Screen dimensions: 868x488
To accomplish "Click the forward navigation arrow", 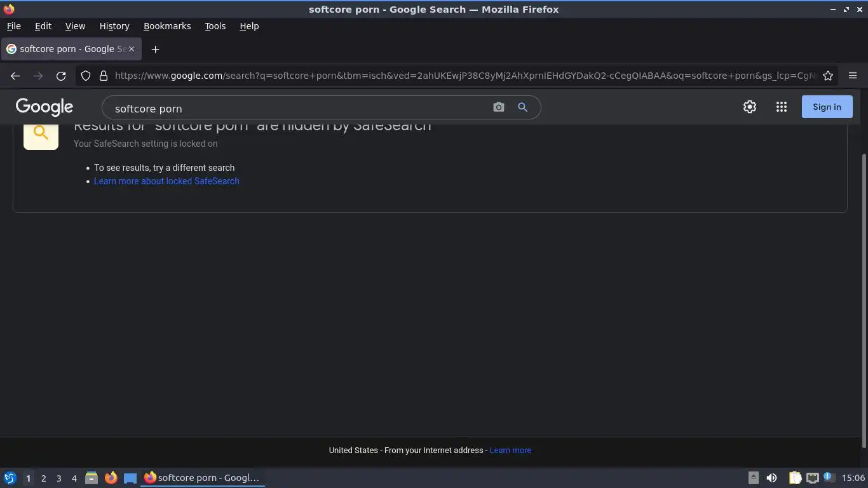I will [38, 76].
